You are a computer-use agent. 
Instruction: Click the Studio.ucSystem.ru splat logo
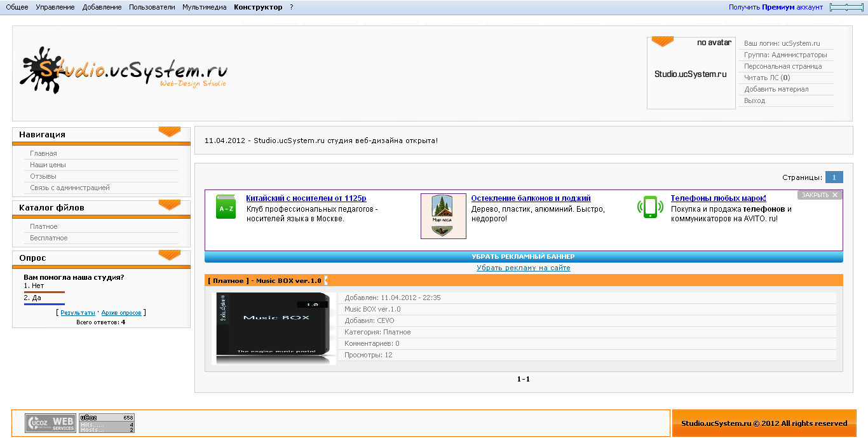124,71
